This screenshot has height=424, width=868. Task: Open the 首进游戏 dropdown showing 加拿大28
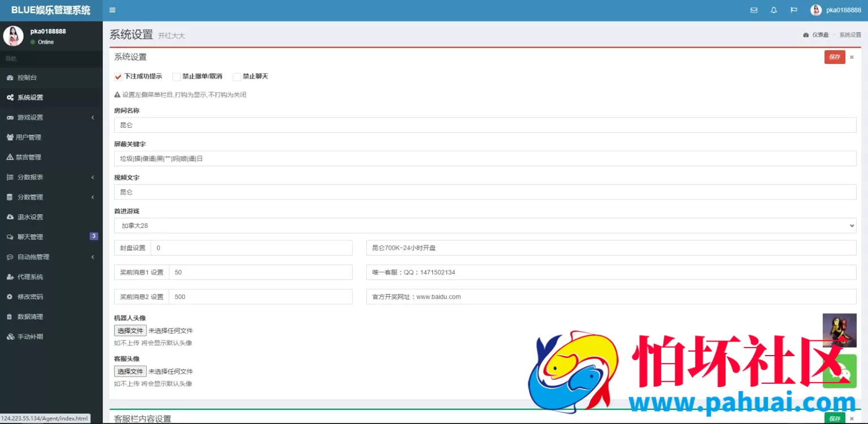click(485, 226)
